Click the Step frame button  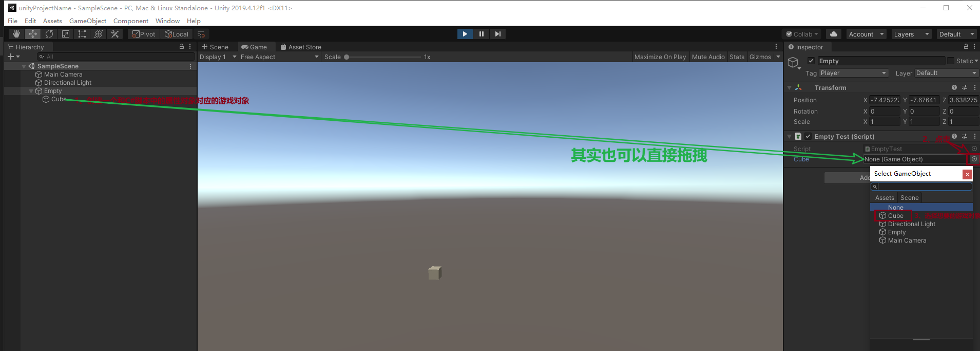497,34
